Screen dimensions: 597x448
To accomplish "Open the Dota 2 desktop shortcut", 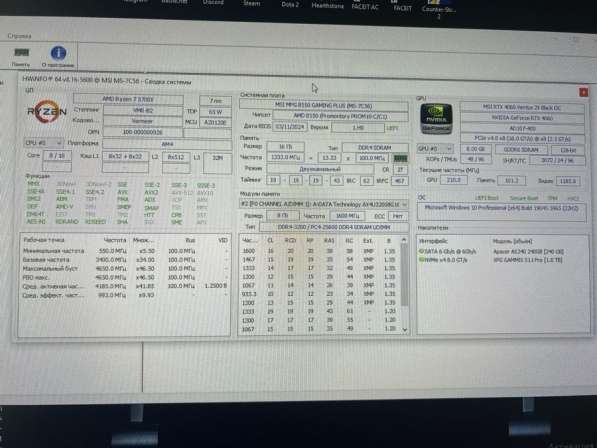I will coord(290,4).
